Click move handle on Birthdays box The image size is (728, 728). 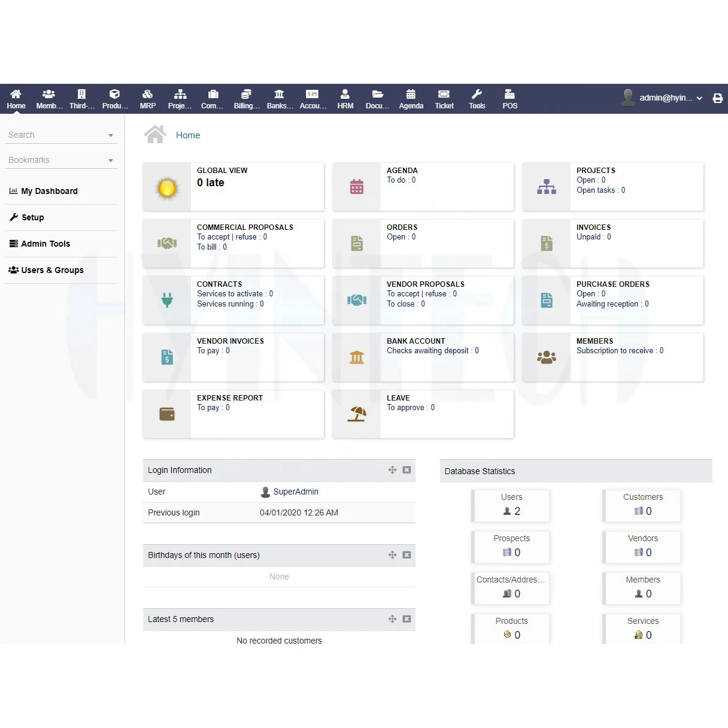pos(392,555)
